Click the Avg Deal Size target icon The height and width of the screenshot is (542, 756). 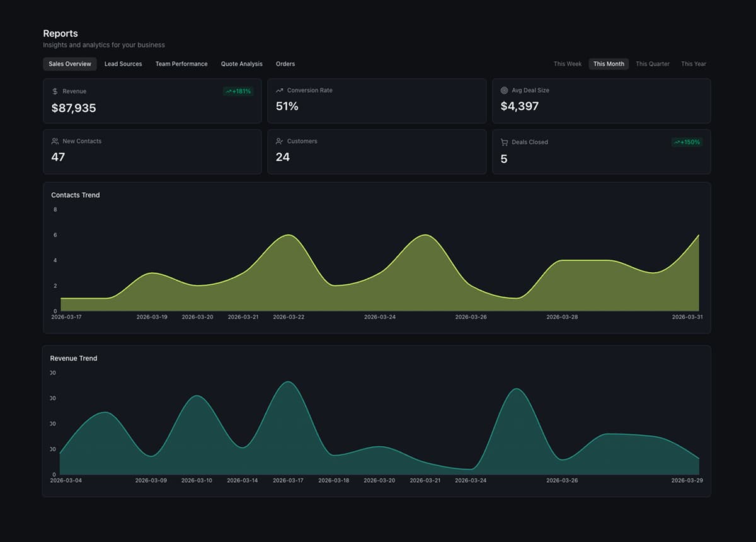click(x=504, y=90)
